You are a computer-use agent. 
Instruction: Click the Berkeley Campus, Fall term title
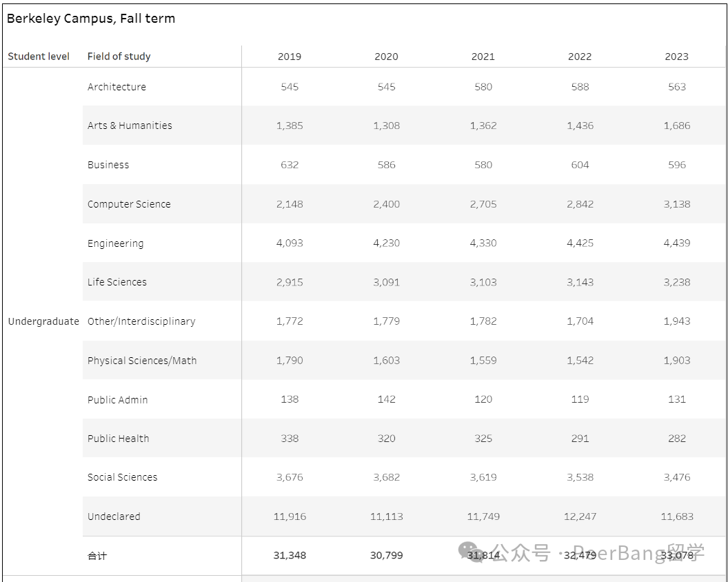(91, 19)
